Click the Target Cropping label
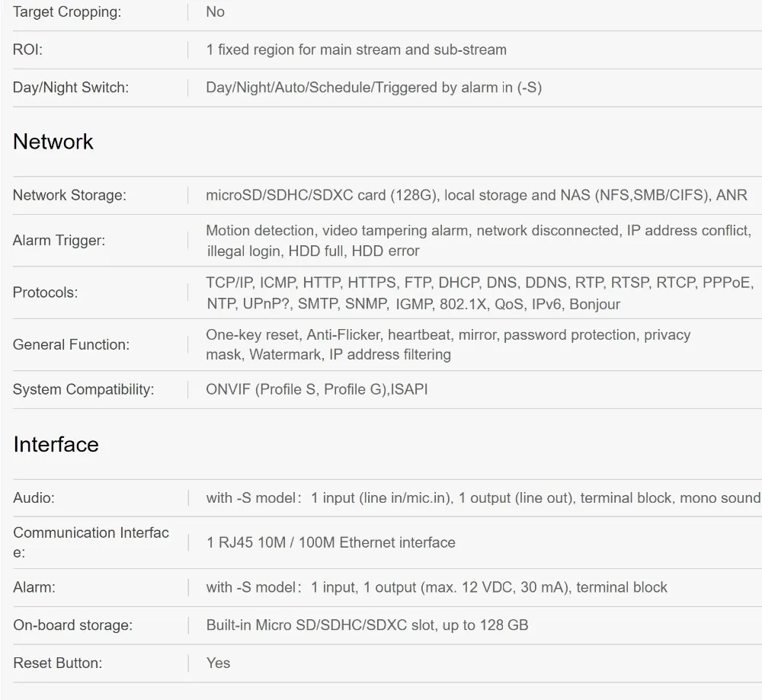Image resolution: width=762 pixels, height=700 pixels. [66, 12]
